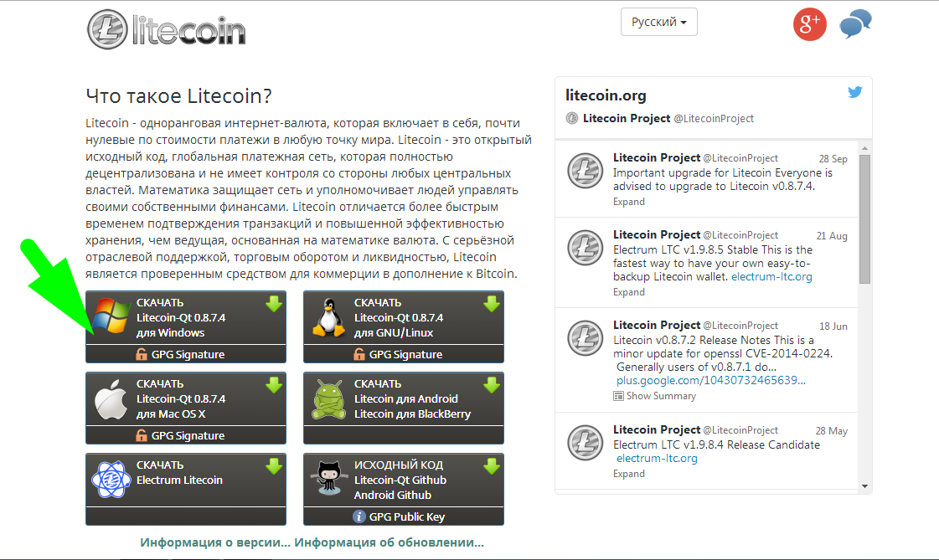The width and height of the screenshot is (939, 560).
Task: Click the Linux penguin icon
Action: point(328,317)
